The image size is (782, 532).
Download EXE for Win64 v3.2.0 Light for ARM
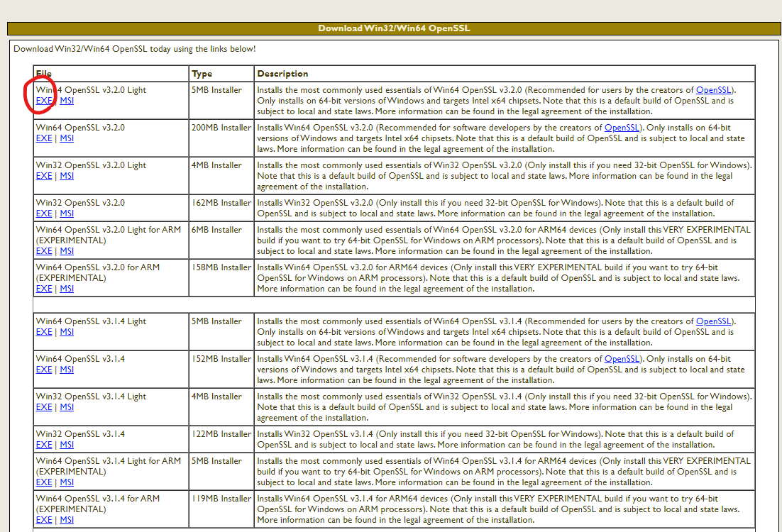(44, 251)
